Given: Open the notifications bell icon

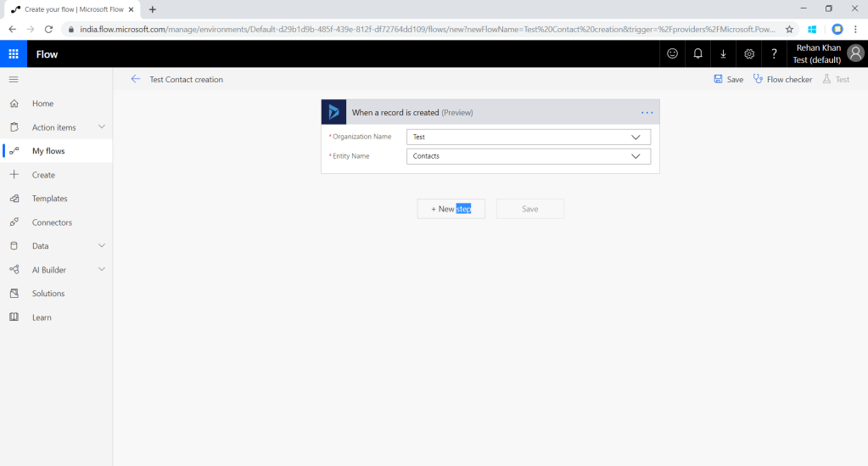Looking at the screenshot, I should (x=697, y=53).
